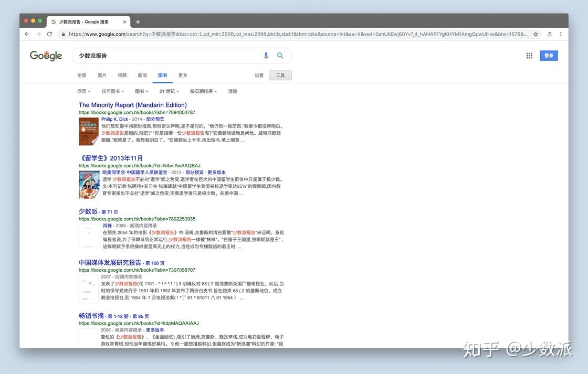This screenshot has width=588, height=374.
Task: Bookmark this page with the star icon
Action: tap(535, 34)
